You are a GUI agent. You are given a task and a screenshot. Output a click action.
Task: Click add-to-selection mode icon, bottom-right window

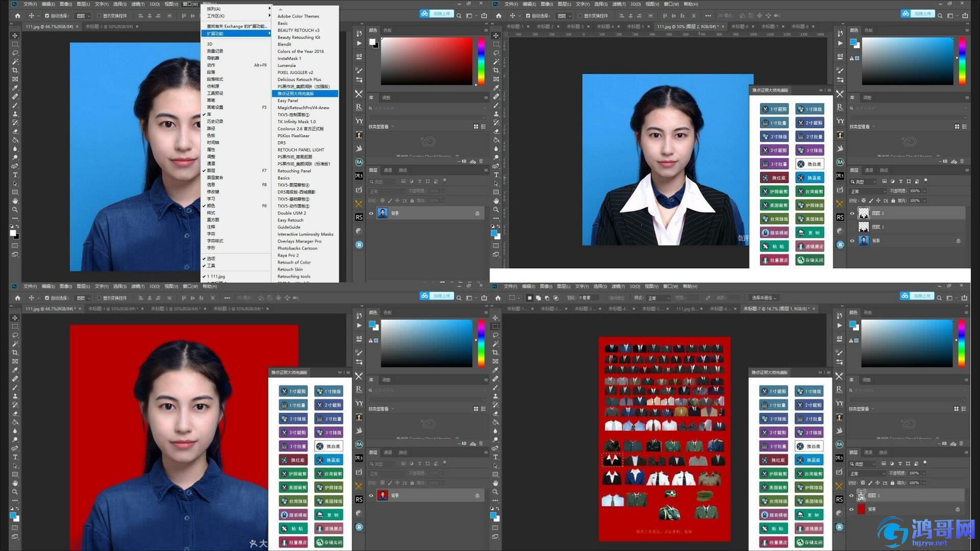tap(538, 298)
